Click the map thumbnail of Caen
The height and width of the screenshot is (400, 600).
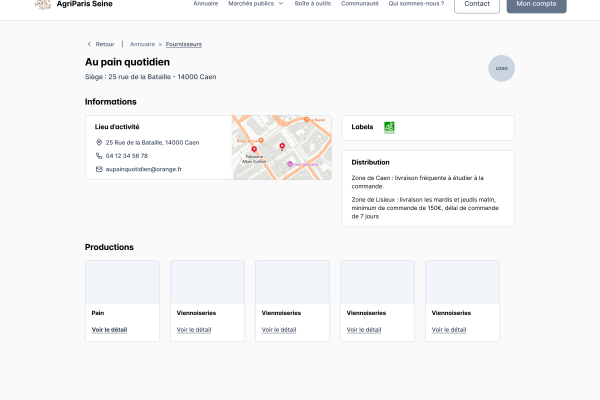click(282, 147)
